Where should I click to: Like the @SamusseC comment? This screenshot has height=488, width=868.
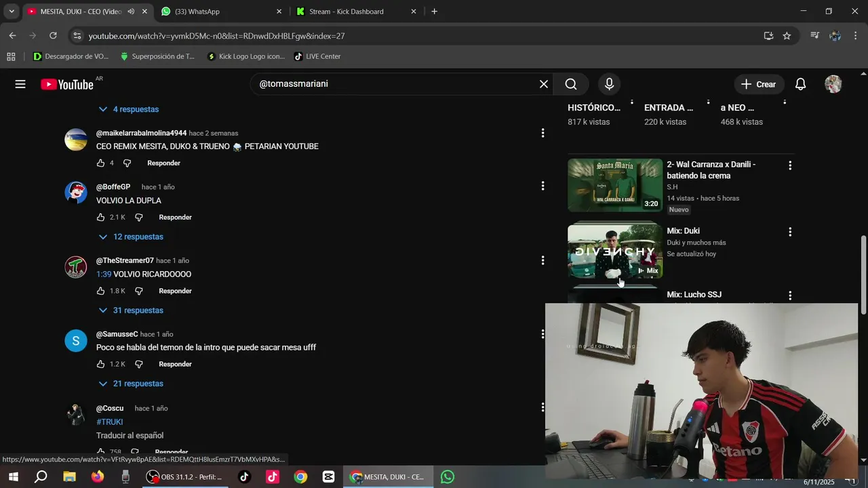coord(100,364)
